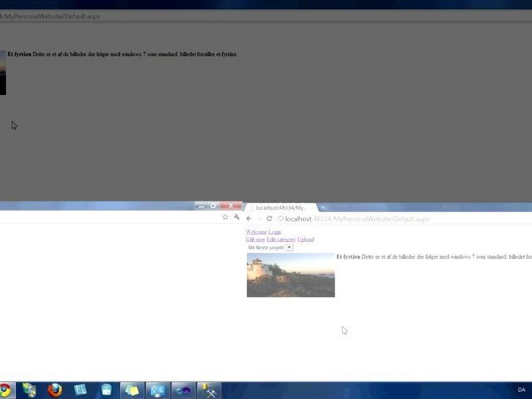This screenshot has height=399, width=532.
Task: Open Sticky Notes from the taskbar
Action: (x=132, y=390)
